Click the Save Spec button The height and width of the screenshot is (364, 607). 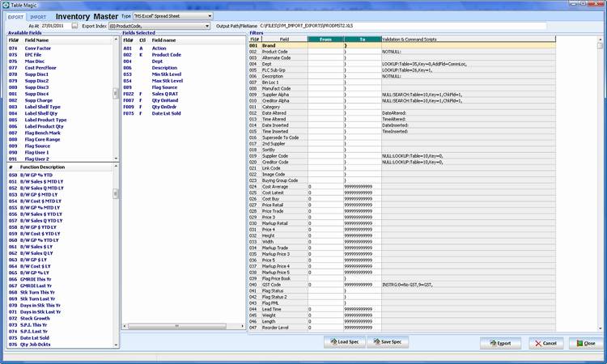coord(388,342)
